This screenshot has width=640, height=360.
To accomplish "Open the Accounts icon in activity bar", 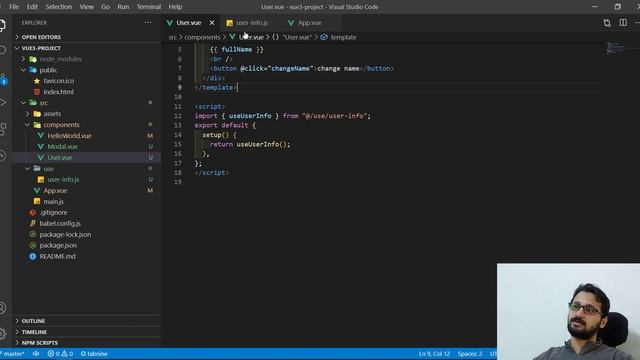I will click(x=2, y=308).
